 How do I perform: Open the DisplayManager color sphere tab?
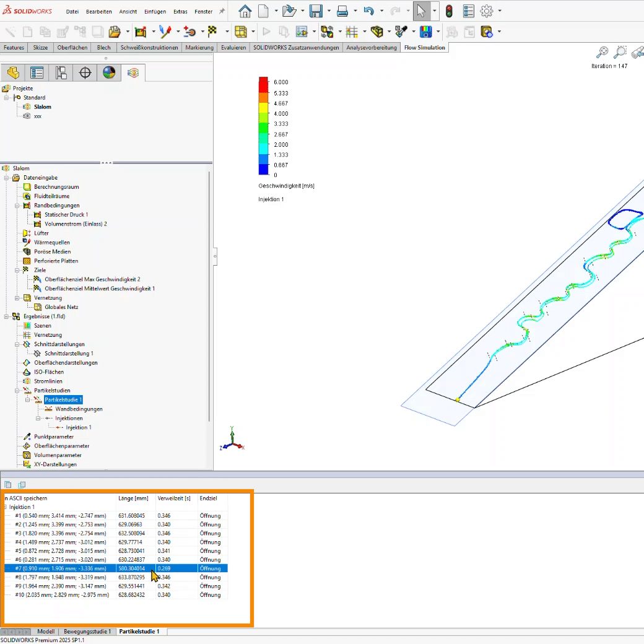coord(109,73)
